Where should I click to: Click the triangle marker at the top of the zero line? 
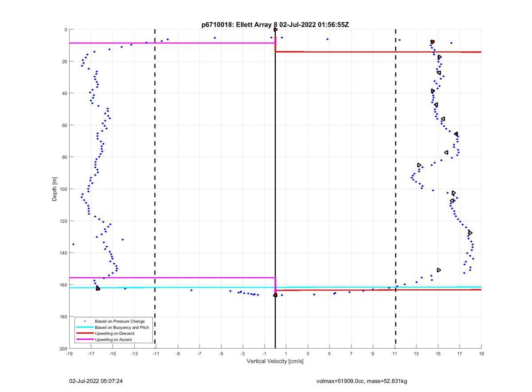[275, 30]
